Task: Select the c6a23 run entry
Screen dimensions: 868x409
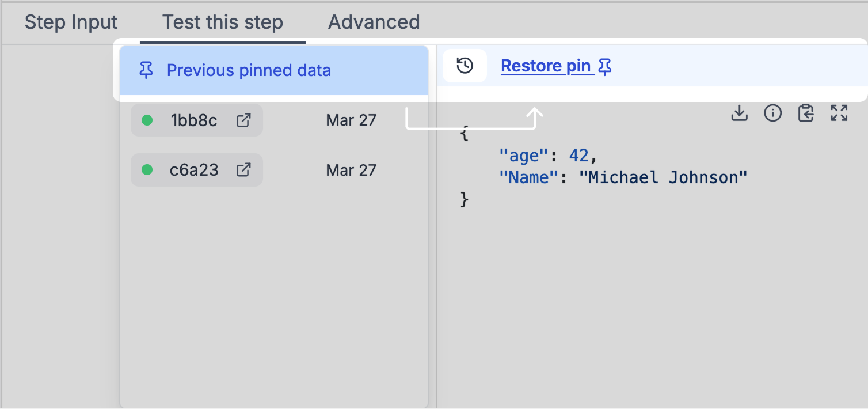Action: 197,170
